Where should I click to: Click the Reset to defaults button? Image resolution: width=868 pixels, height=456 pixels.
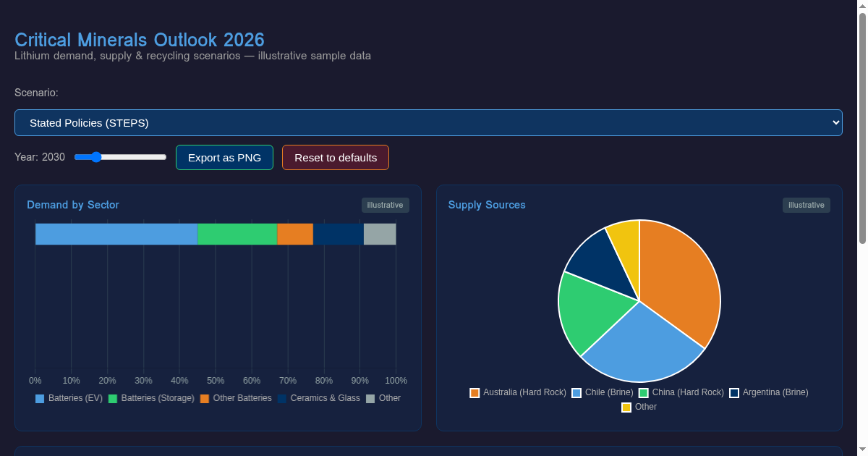coord(336,157)
